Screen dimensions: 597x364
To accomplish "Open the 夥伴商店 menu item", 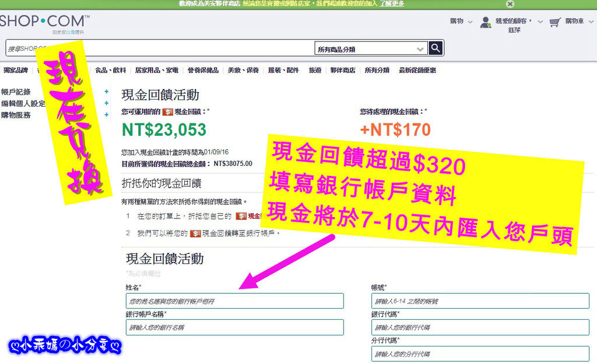I will (x=343, y=70).
